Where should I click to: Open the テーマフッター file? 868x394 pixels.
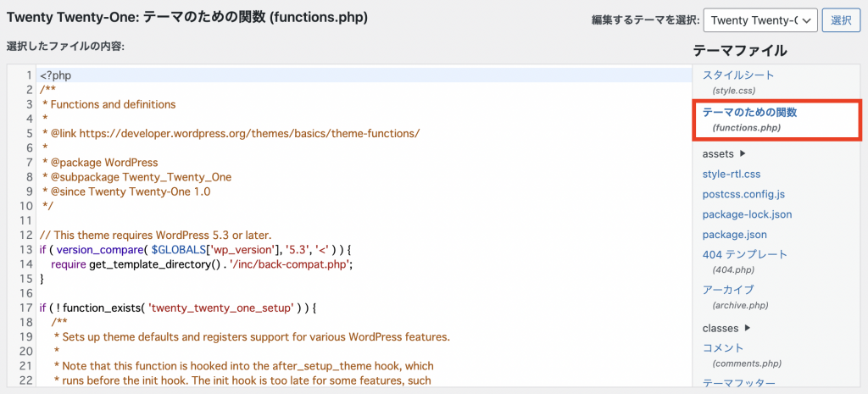(x=738, y=383)
